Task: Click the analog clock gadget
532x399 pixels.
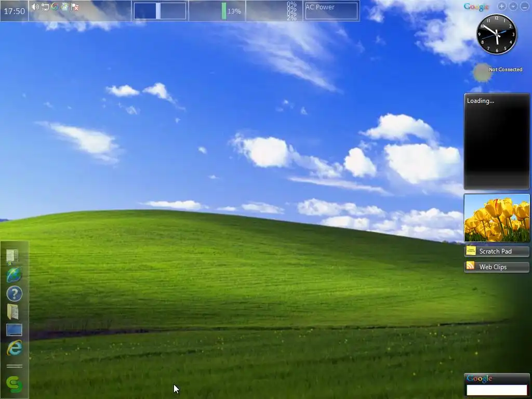Action: click(x=497, y=34)
